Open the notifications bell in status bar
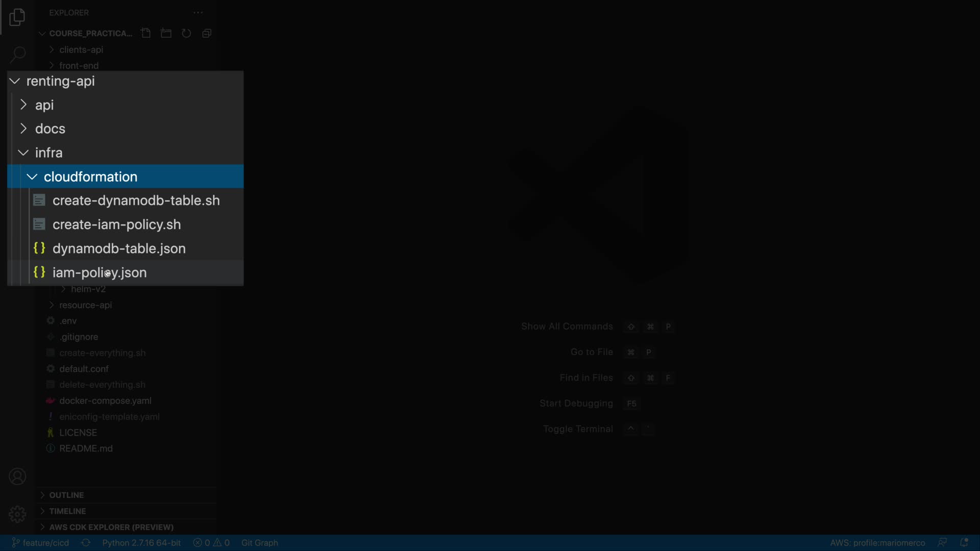 (964, 543)
